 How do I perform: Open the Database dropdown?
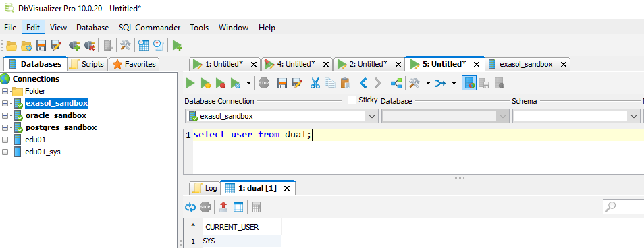(503, 117)
